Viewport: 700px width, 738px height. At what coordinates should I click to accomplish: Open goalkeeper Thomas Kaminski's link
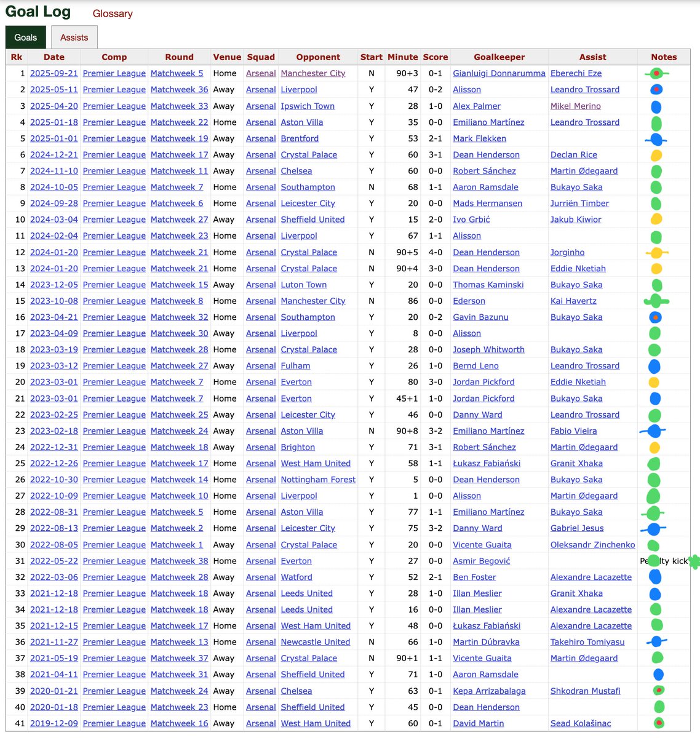point(488,285)
